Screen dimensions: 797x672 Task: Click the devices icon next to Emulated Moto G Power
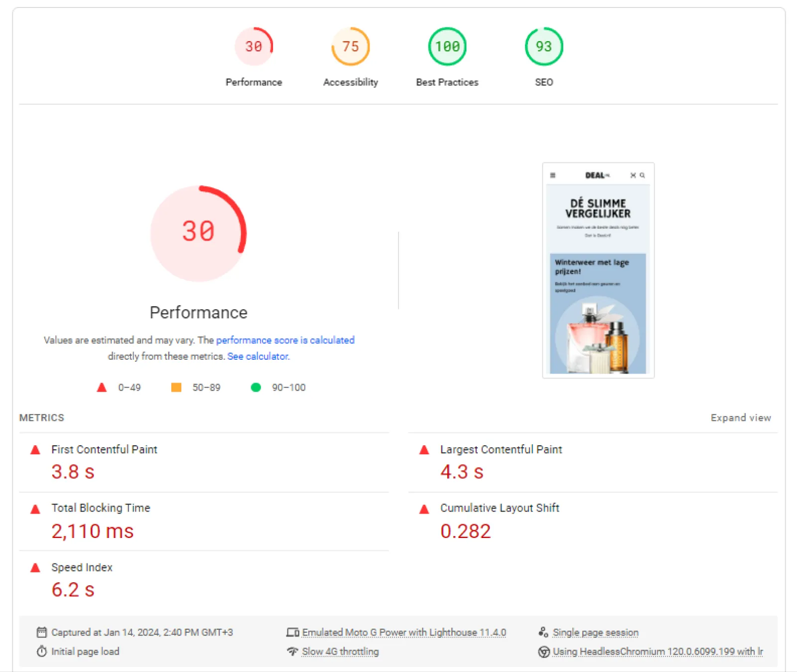click(x=292, y=633)
